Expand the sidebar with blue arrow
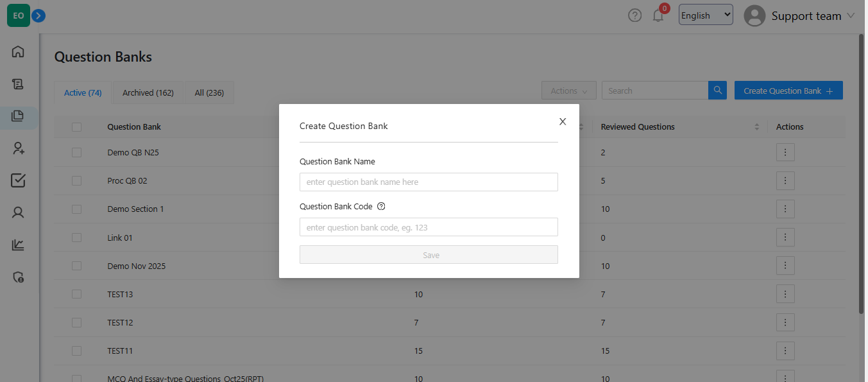Screen dimensions: 868x382 click(38, 15)
